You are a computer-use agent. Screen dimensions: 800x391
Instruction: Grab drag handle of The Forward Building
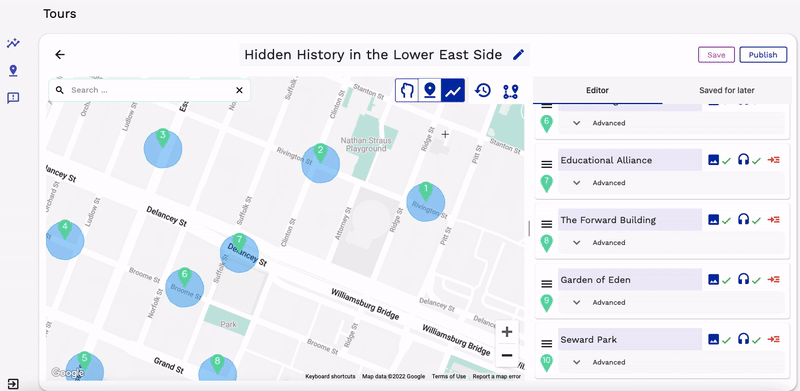[546, 224]
